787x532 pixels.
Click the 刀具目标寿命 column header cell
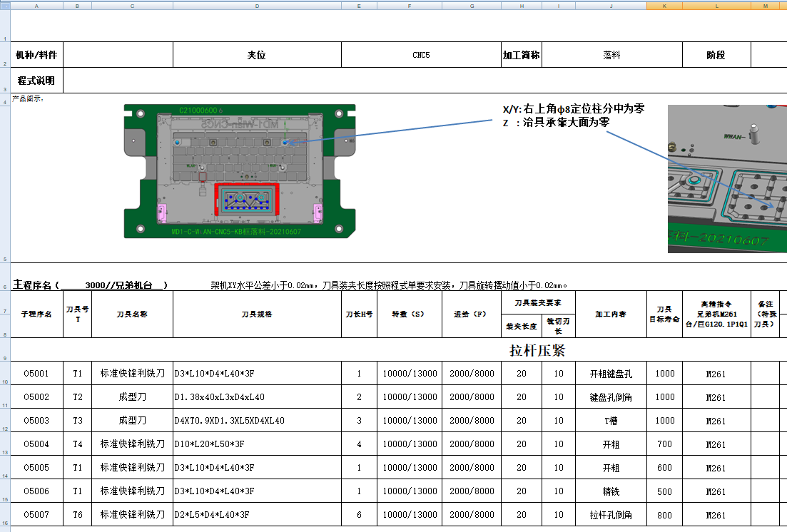[x=664, y=314]
